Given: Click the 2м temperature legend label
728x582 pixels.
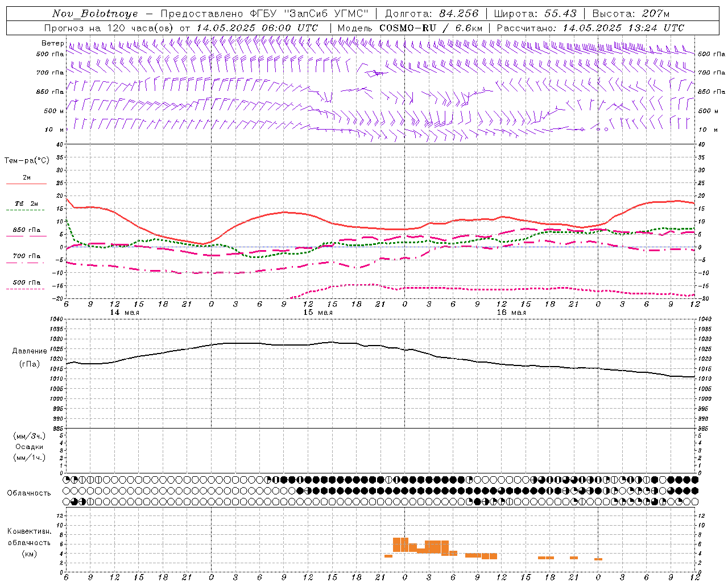Looking at the screenshot, I should (x=27, y=178).
